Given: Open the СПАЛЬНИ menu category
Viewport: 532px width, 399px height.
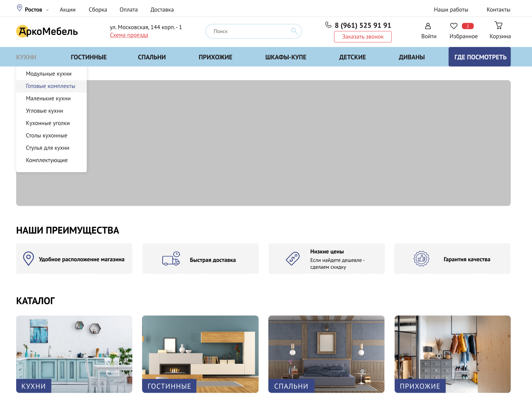Looking at the screenshot, I should coord(152,57).
